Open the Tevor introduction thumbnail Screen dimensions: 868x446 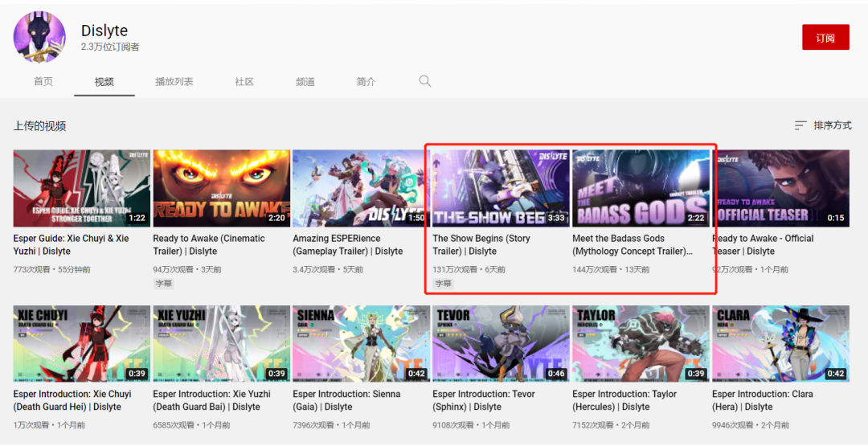point(501,344)
